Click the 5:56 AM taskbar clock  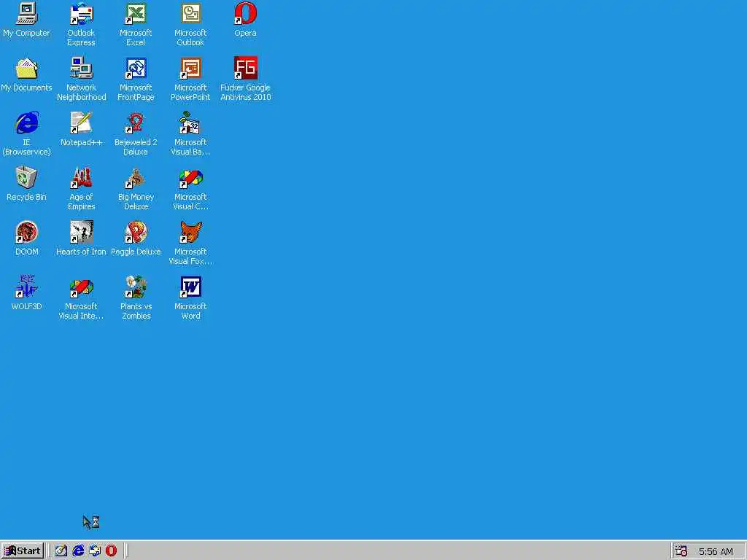tap(716, 551)
